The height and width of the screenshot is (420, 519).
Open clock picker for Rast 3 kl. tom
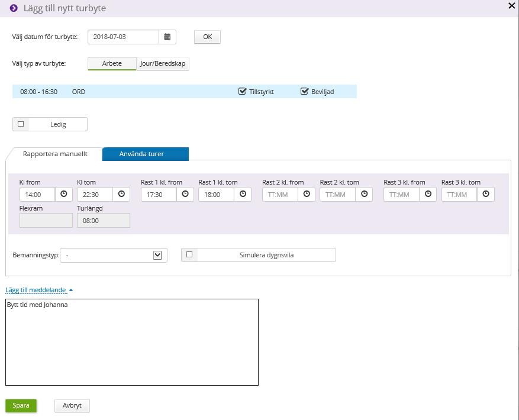tap(486, 194)
